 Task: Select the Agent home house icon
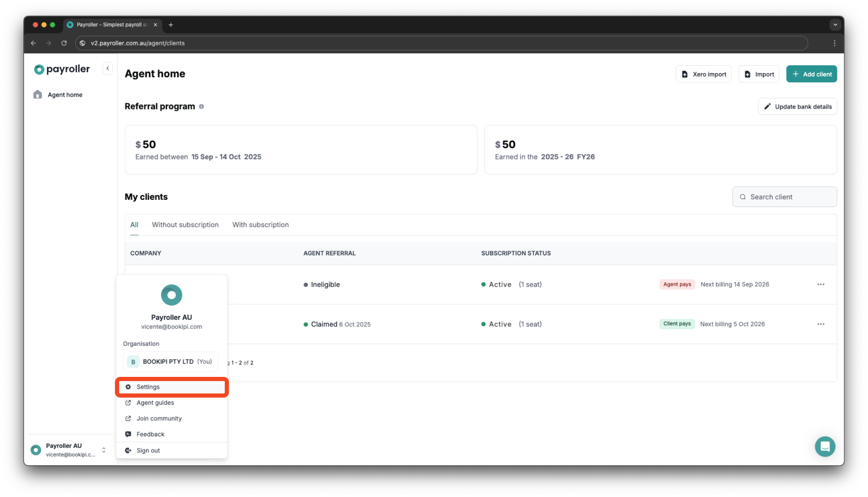tap(37, 94)
